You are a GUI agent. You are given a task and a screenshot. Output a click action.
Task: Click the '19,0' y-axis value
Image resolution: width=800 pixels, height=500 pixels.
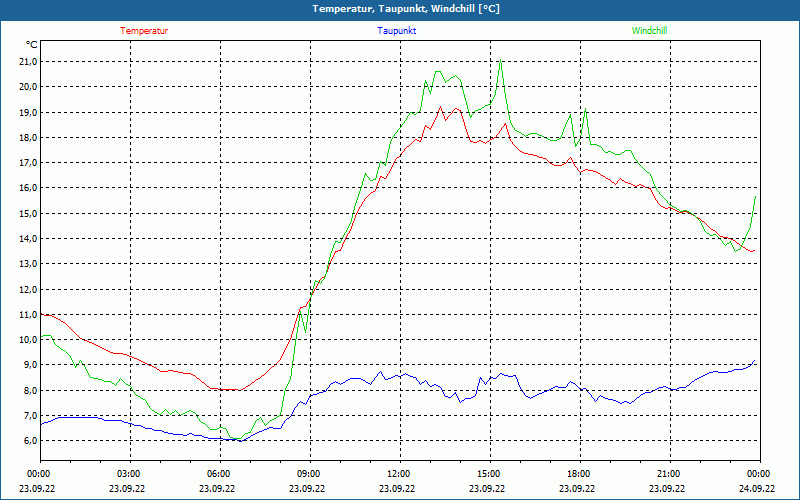28,112
